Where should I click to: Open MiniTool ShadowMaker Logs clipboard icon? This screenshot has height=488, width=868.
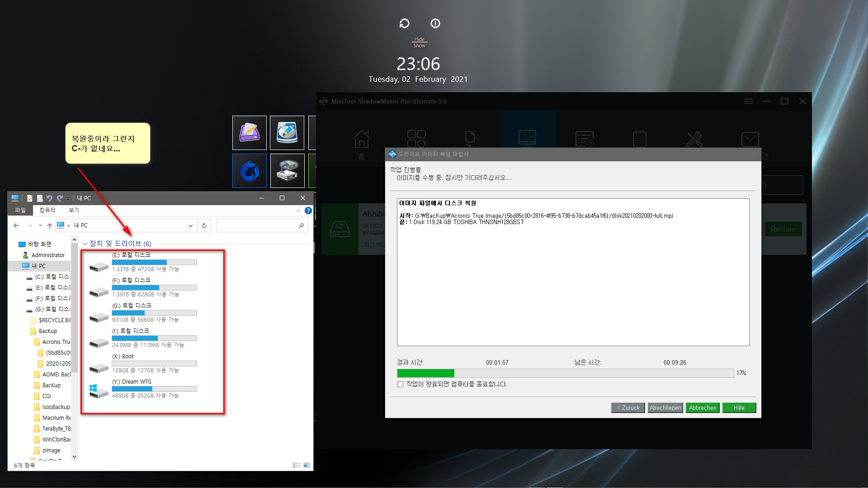coord(639,139)
